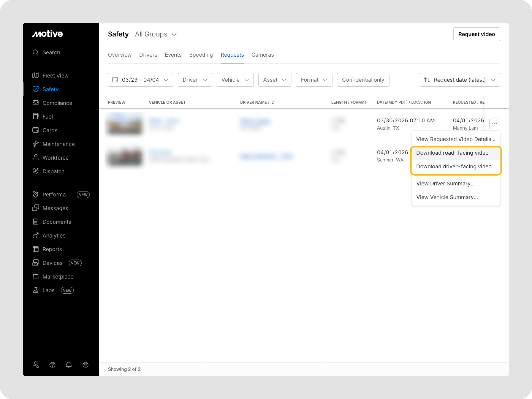
Task: Go to Compliance in the sidebar
Action: 57,103
